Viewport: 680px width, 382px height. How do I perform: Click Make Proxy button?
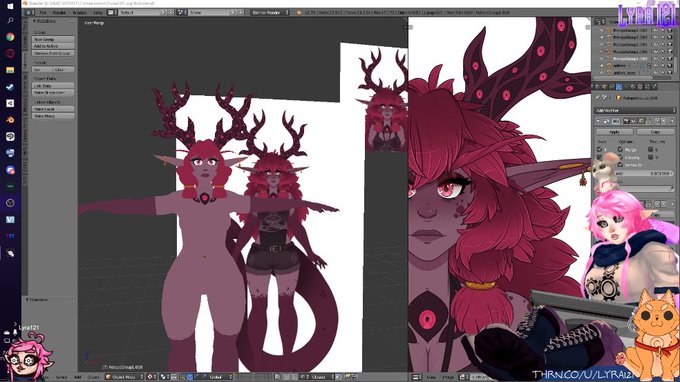pos(53,116)
